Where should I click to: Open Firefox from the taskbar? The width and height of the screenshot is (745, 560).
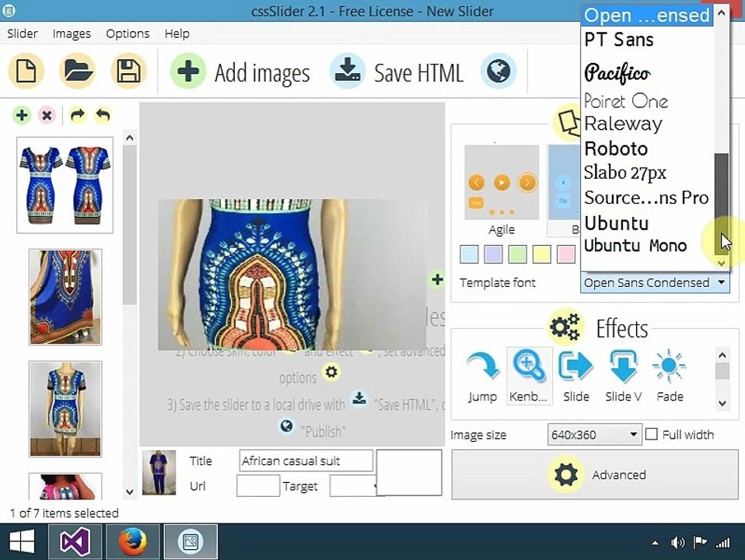pos(132,541)
